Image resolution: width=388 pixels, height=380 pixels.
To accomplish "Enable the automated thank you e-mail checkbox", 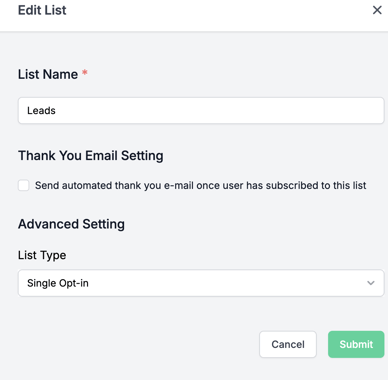I will [24, 185].
